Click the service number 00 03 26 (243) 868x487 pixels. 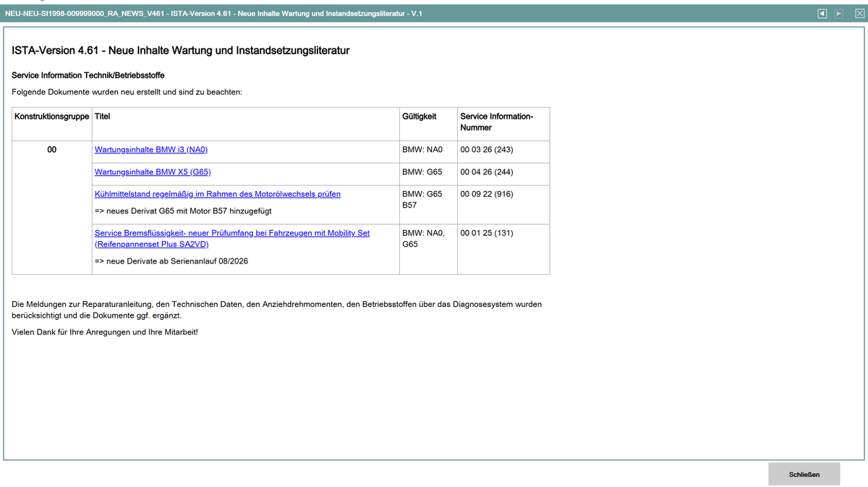pos(487,150)
